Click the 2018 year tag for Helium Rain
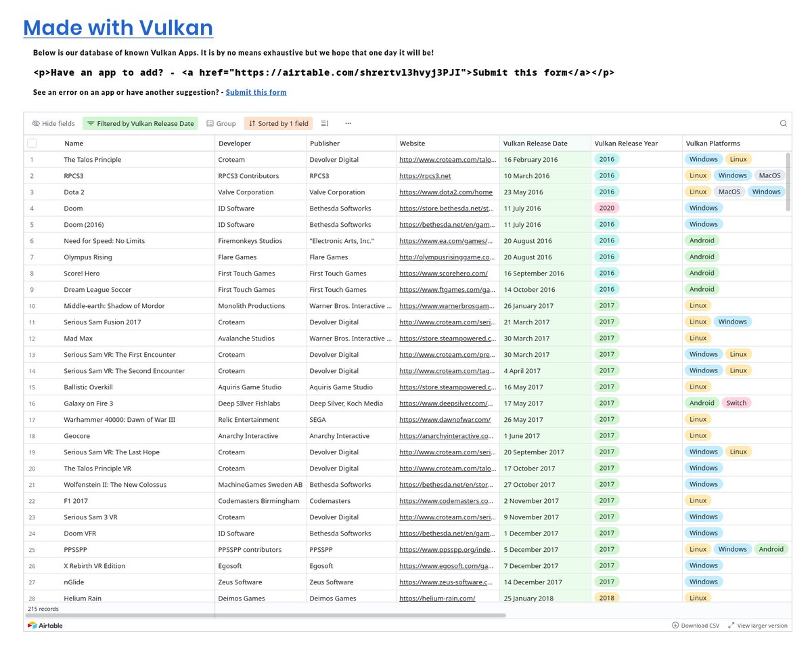The height and width of the screenshot is (650, 812). point(606,598)
